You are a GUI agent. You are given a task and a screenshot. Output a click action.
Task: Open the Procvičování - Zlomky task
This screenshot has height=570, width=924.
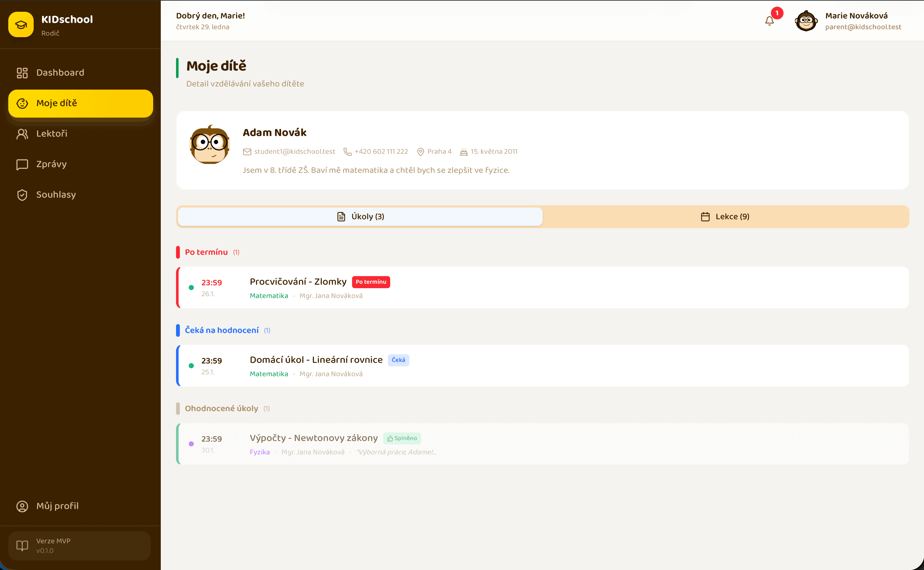pyautogui.click(x=298, y=282)
